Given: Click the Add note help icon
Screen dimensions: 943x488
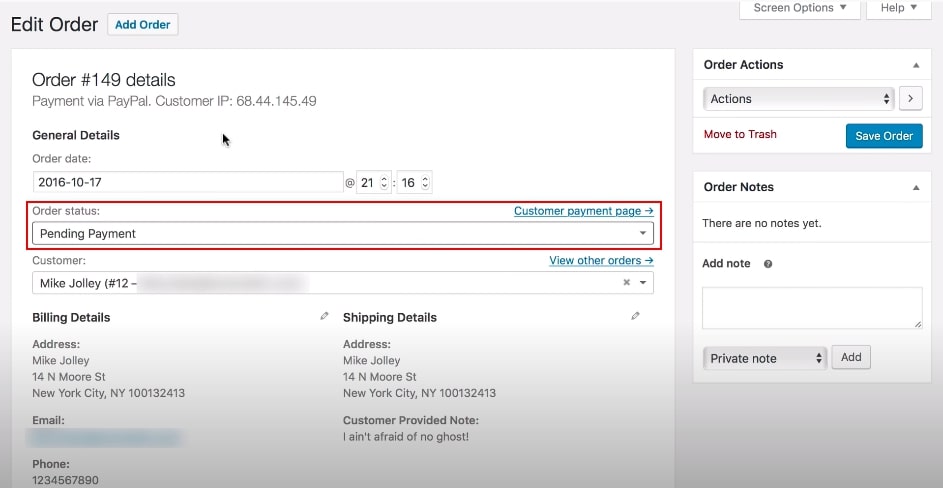Looking at the screenshot, I should click(768, 264).
